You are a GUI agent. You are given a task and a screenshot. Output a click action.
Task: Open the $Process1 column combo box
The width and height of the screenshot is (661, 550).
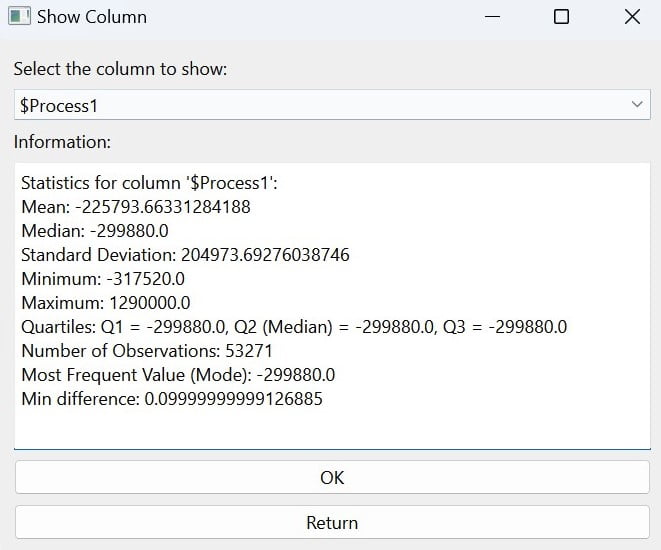click(x=320, y=105)
